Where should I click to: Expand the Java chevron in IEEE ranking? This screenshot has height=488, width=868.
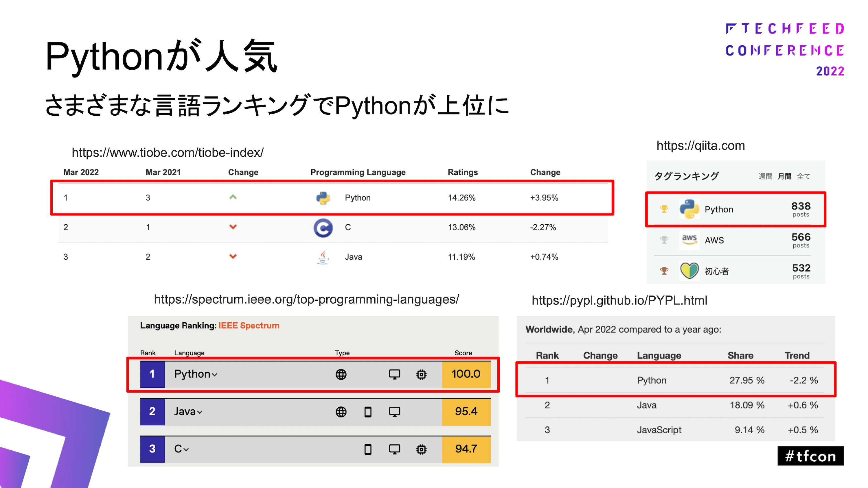[x=199, y=413]
